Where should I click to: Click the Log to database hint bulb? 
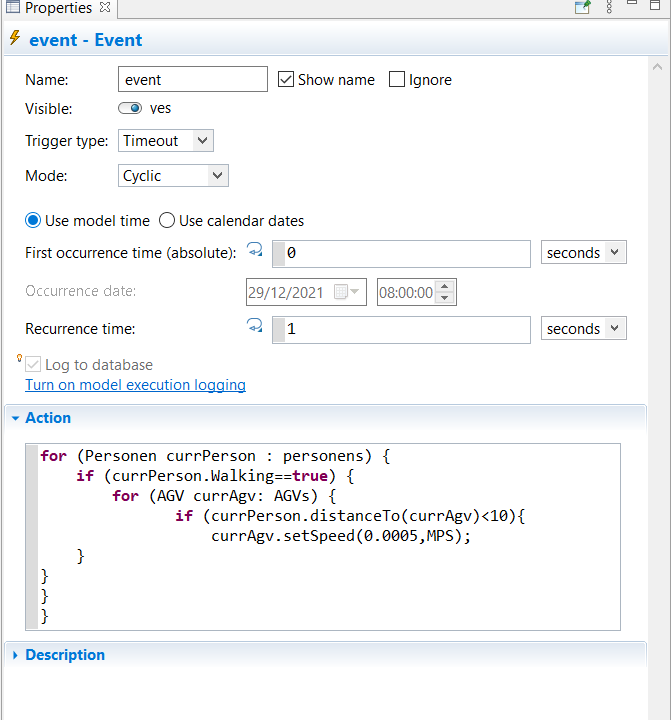coord(19,358)
